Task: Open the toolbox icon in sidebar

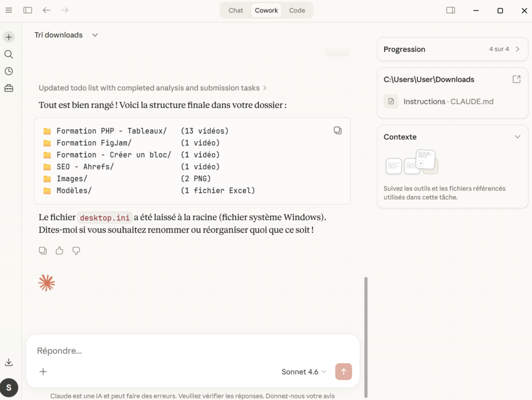Action: tap(9, 88)
